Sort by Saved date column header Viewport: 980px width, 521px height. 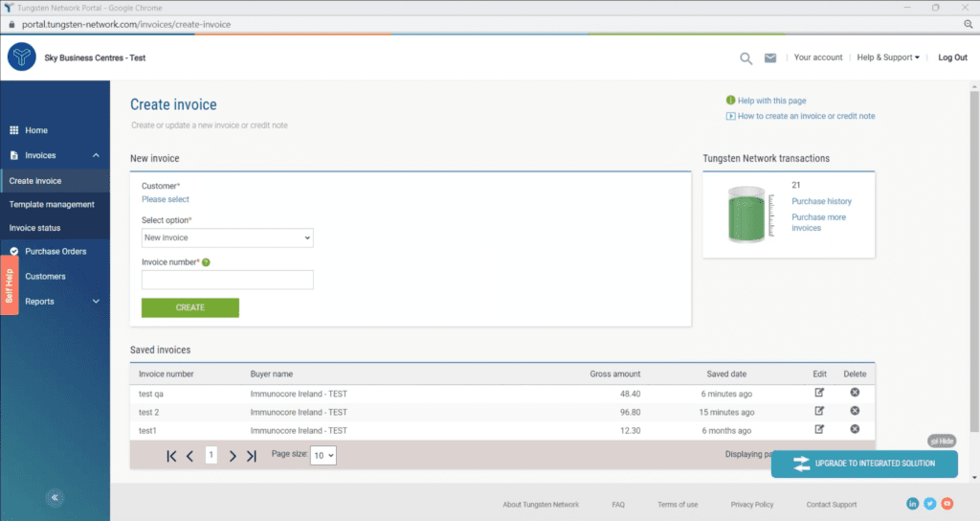[726, 374]
